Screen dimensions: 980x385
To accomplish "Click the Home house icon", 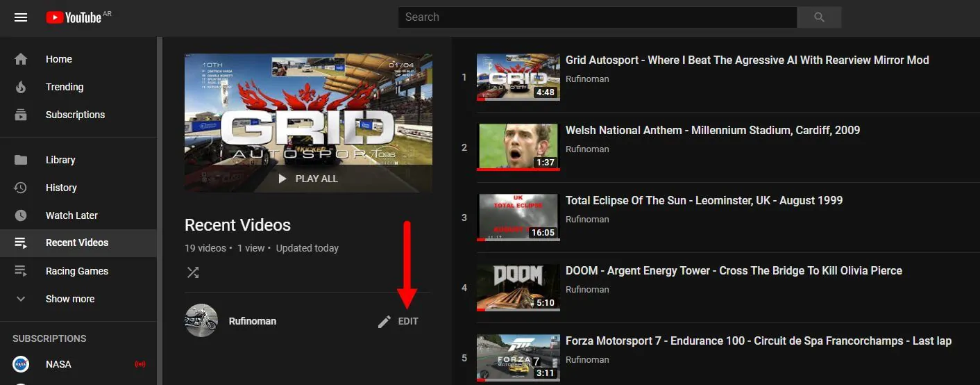I will tap(21, 59).
